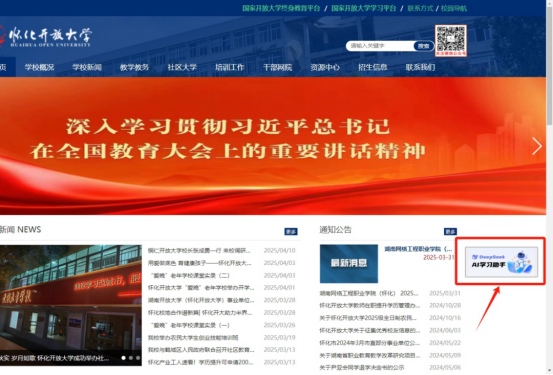Open the 社区大学 navigation item

point(182,67)
